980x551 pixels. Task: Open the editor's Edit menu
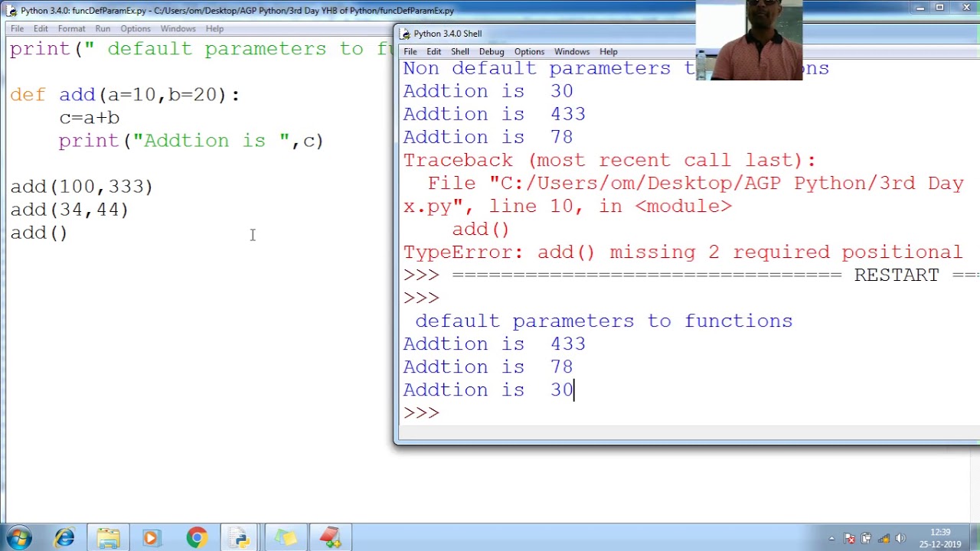pyautogui.click(x=41, y=28)
